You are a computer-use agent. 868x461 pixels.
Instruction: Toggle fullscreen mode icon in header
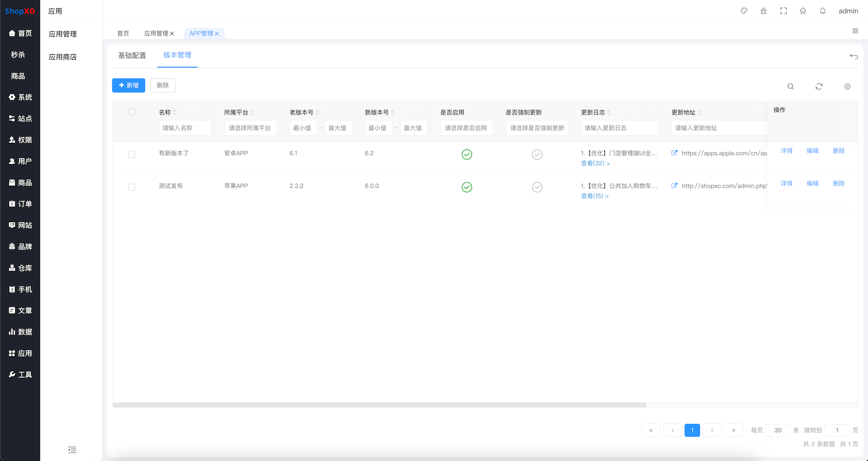(x=783, y=11)
